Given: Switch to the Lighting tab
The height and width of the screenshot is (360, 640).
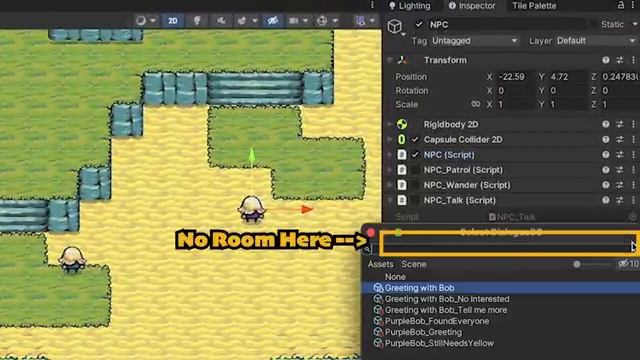Looking at the screenshot, I should 410,5.
